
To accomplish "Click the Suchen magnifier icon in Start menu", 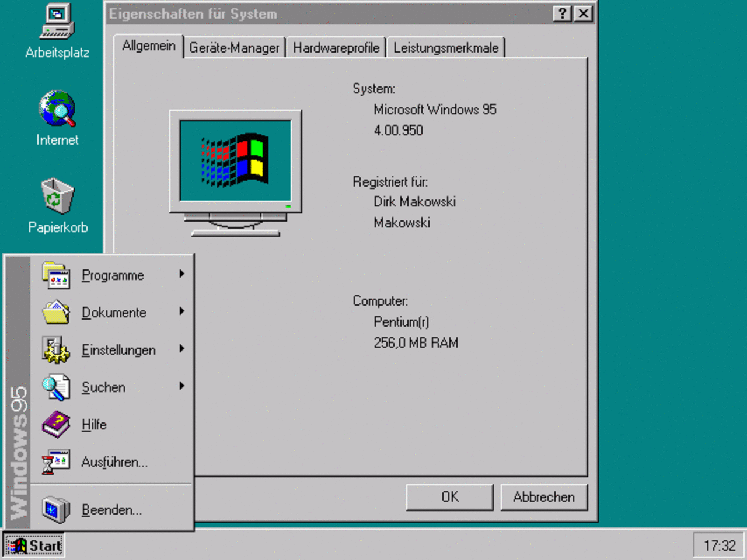I will pos(56,387).
